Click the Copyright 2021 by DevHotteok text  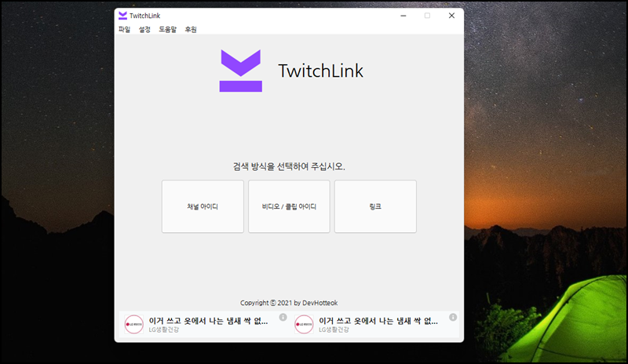point(289,303)
